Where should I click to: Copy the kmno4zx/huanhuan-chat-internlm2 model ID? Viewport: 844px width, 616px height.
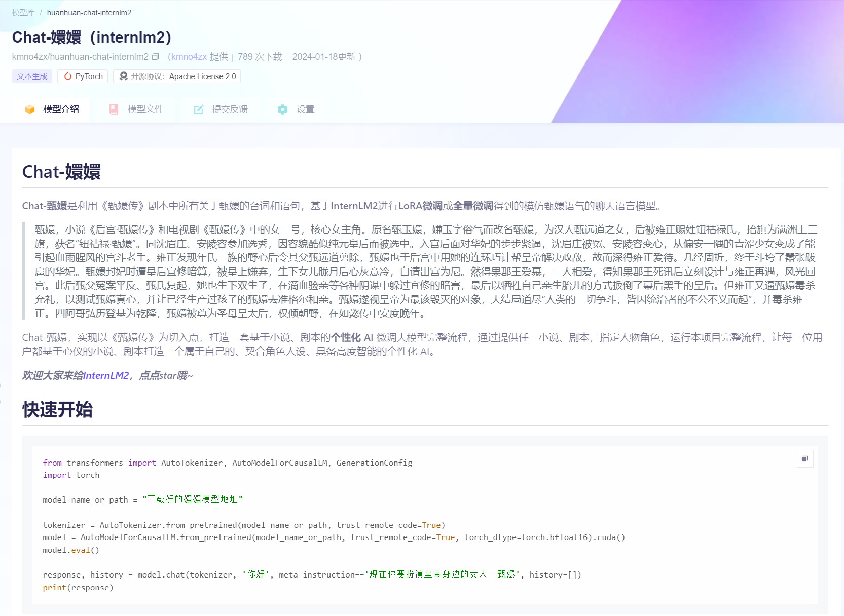(x=156, y=57)
